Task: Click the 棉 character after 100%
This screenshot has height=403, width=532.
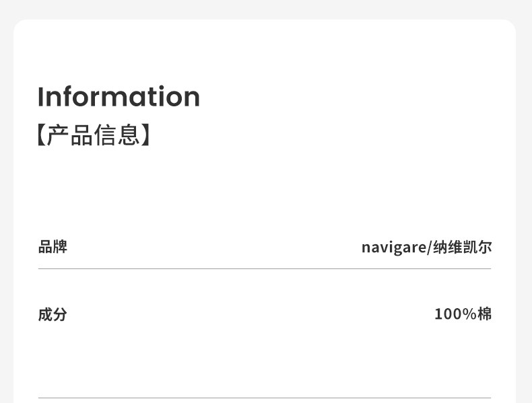Action: click(x=485, y=314)
